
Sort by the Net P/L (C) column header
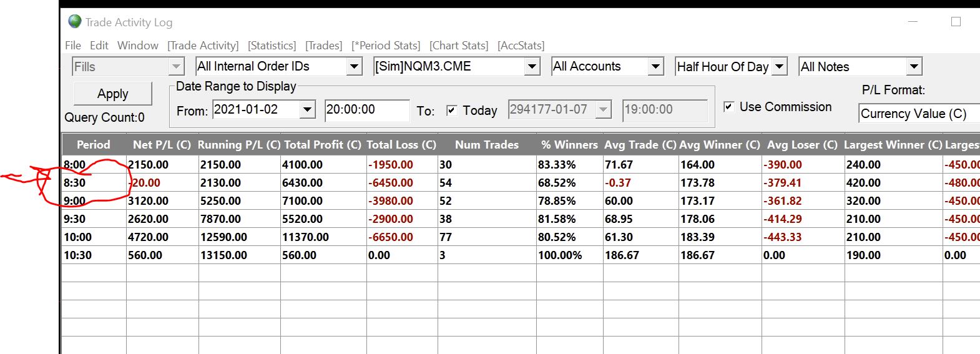pos(162,145)
